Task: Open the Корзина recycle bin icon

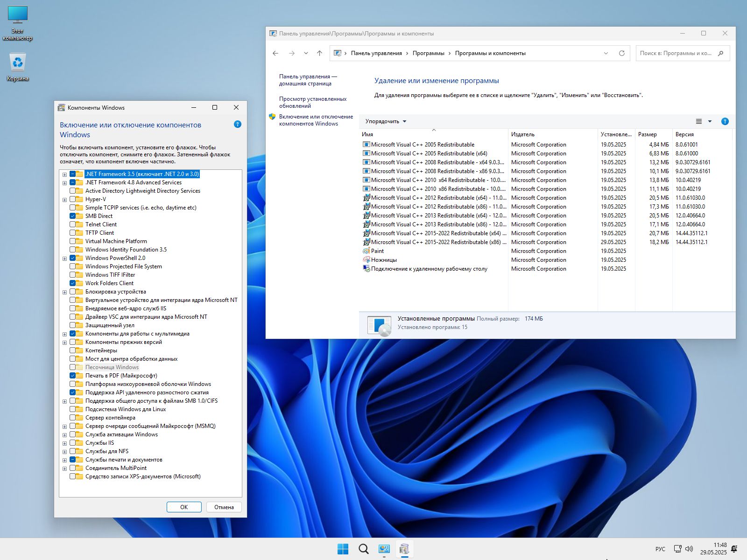Action: tap(18, 67)
